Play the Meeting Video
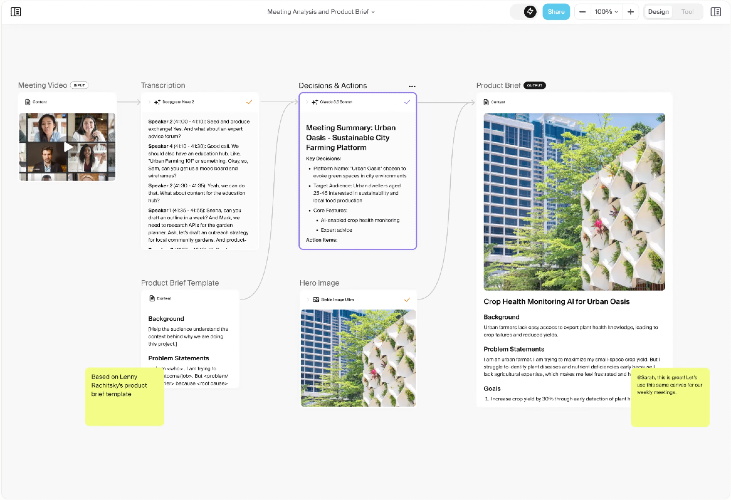731x500 pixels. (68, 147)
